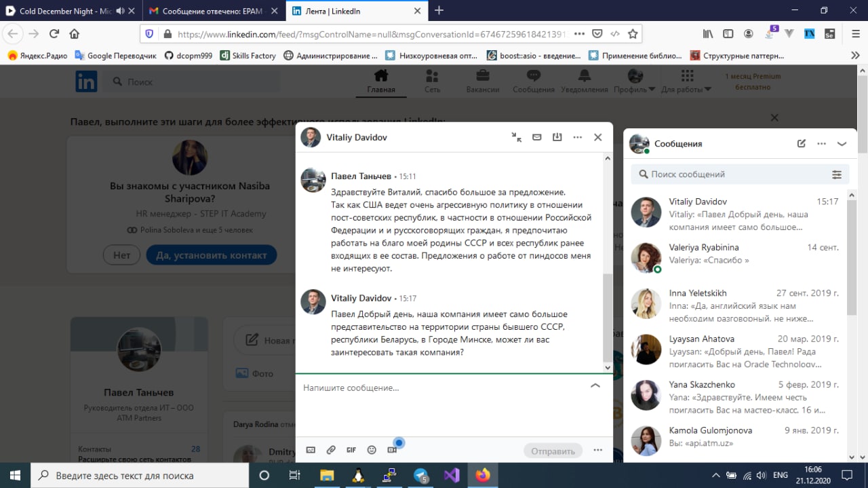Open Вакансии jobs page in LinkedIn nav
The image size is (868, 488).
click(483, 81)
